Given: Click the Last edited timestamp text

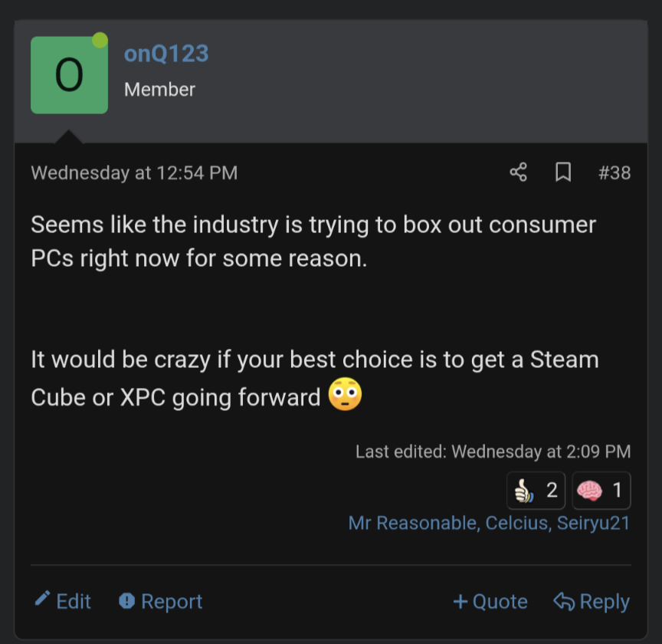Looking at the screenshot, I should tap(541, 452).
